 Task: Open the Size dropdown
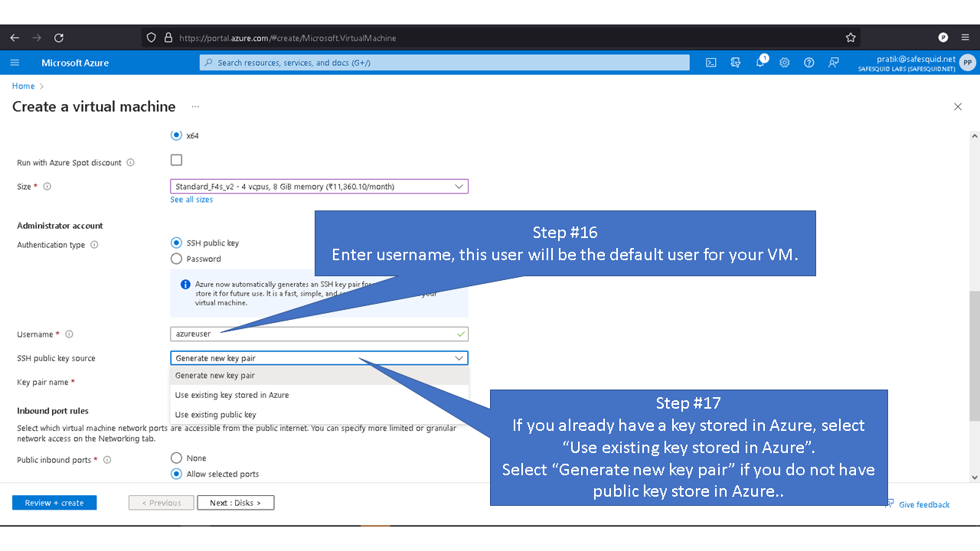(x=319, y=186)
